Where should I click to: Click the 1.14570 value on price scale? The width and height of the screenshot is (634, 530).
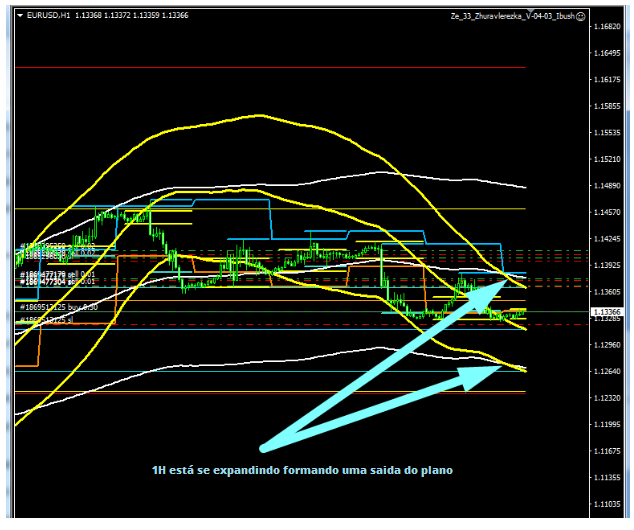pos(607,212)
